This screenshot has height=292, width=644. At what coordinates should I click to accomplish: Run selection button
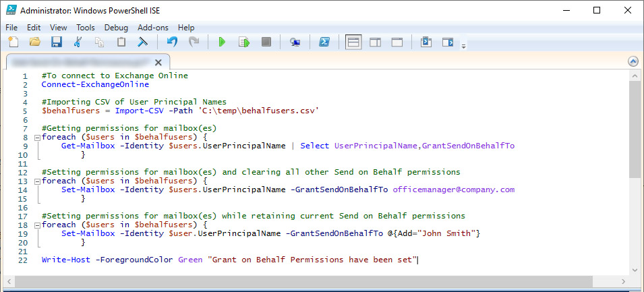coord(244,42)
